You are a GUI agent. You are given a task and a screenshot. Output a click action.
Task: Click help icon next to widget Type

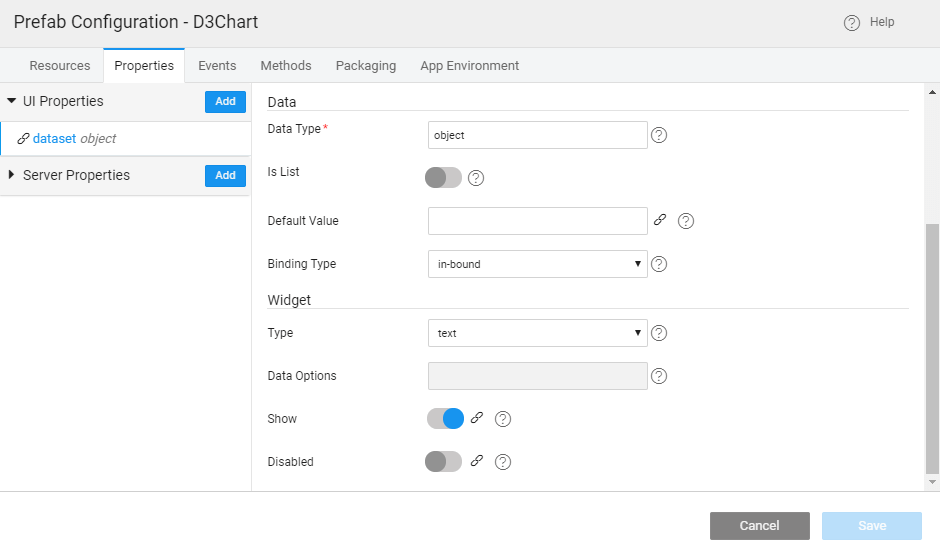[x=659, y=333]
